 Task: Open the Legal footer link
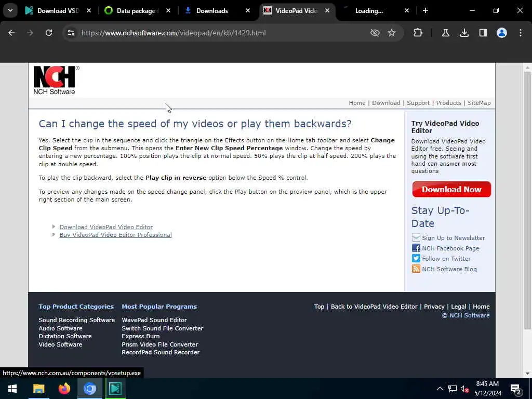[x=458, y=307]
